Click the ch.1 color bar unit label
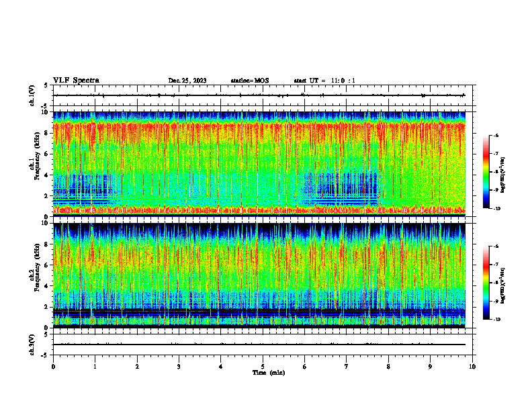This screenshot has height=411, width=532. pos(503,175)
